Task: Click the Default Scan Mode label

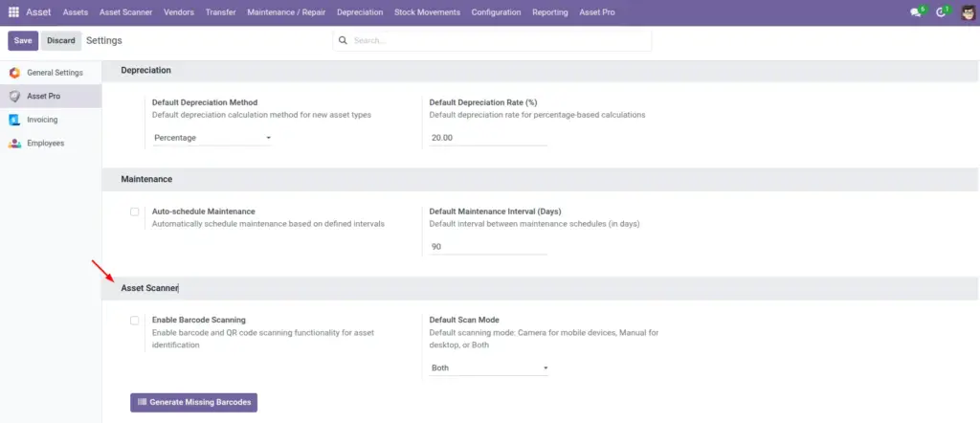Action: (464, 321)
